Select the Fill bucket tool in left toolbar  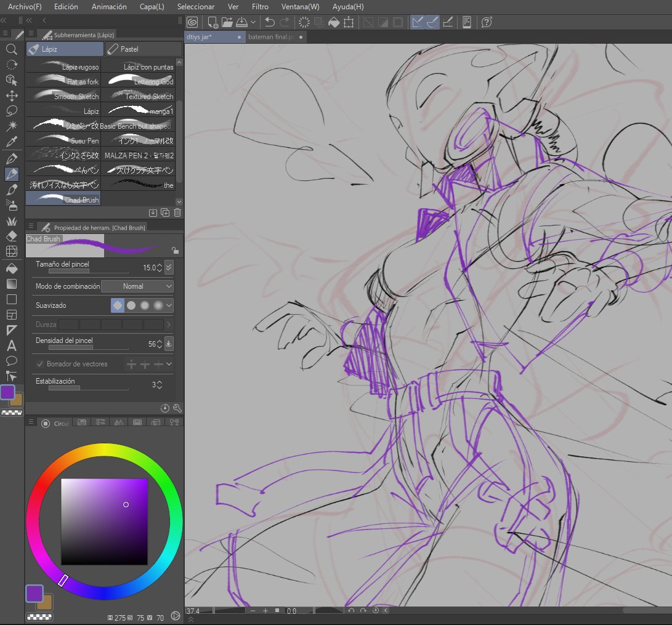coord(12,268)
